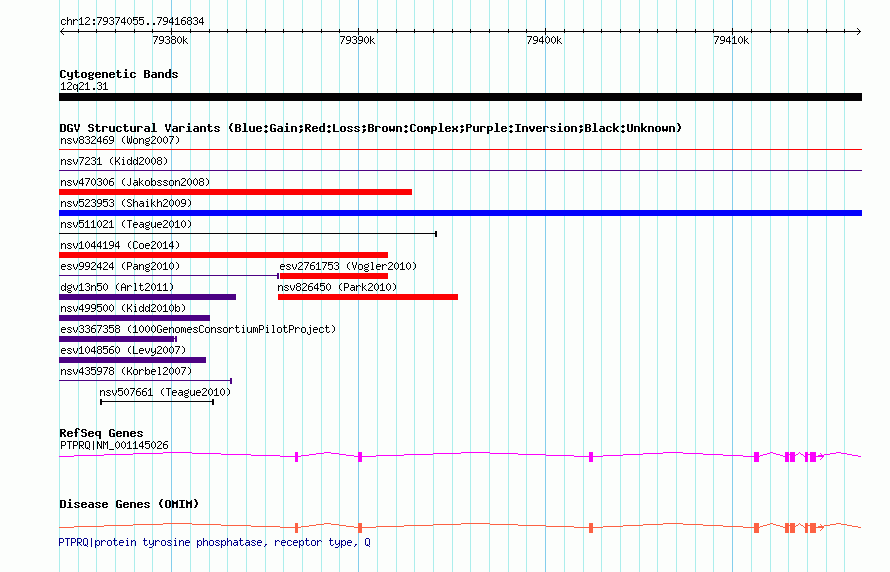Select variant label esv992424 (Pang2010)
Viewport: 890px width, 572px height.
click(120, 266)
